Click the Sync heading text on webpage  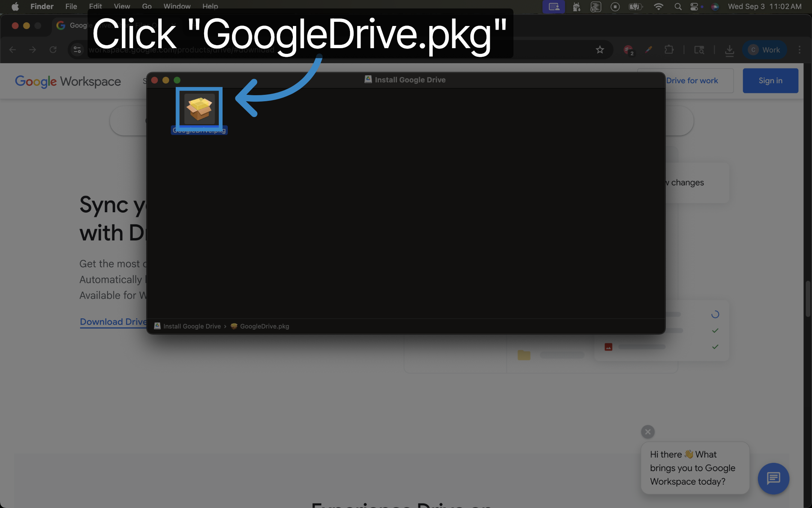coord(113,219)
